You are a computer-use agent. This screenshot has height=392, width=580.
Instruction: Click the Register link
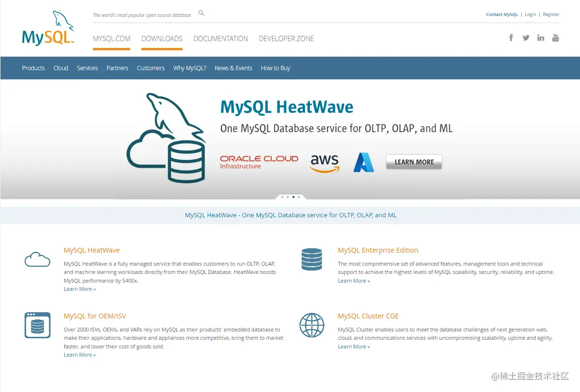coord(551,15)
